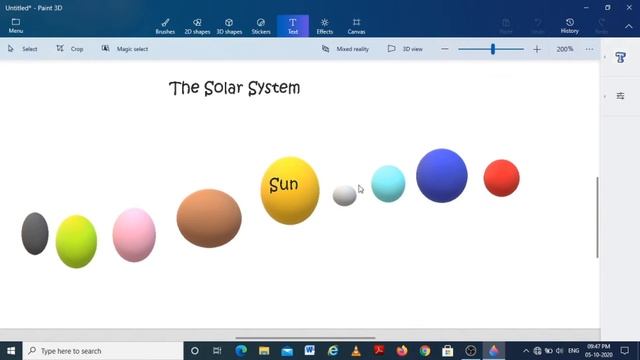The width and height of the screenshot is (640, 360).
Task: Open the Effects tab
Action: [x=324, y=26]
